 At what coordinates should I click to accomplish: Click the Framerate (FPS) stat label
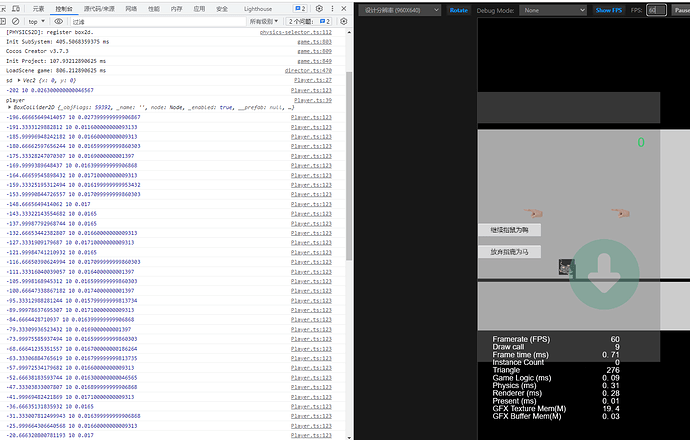[x=521, y=339]
